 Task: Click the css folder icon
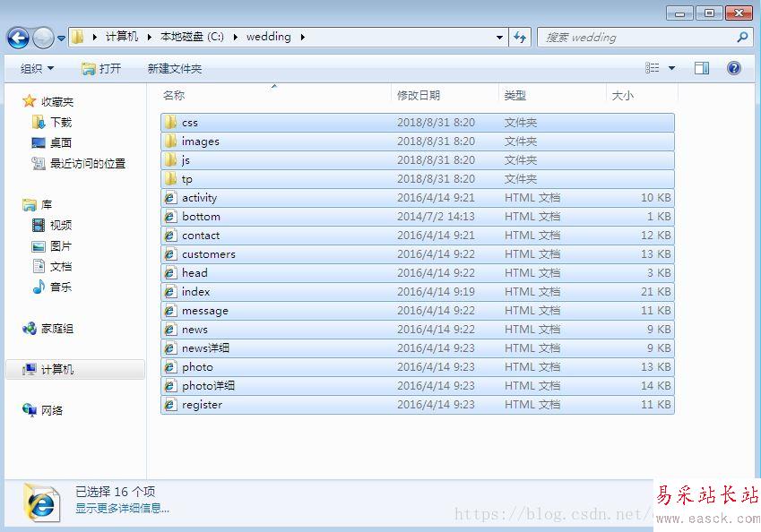tap(170, 122)
